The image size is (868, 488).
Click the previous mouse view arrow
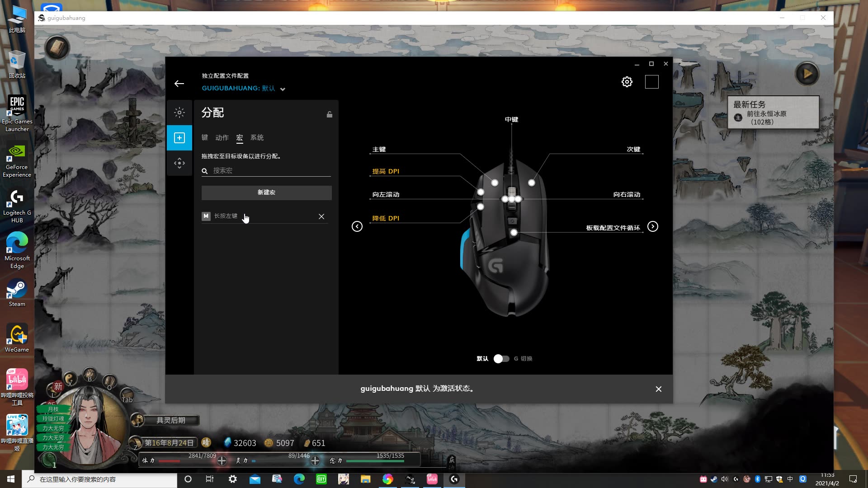[x=357, y=226]
